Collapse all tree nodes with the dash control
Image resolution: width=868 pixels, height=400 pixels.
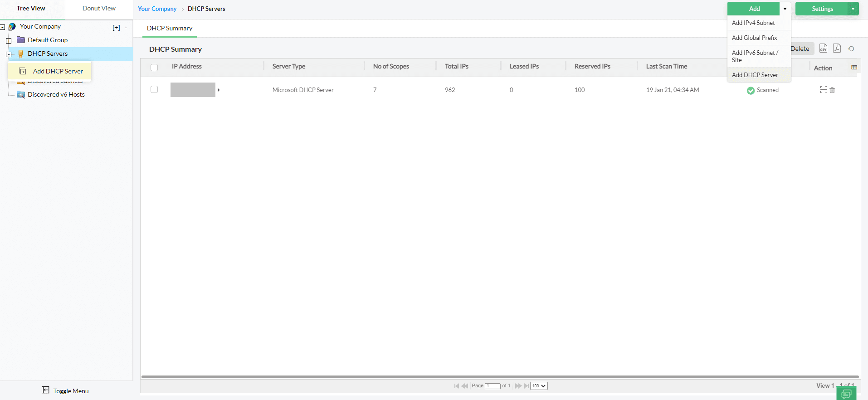pyautogui.click(x=126, y=28)
